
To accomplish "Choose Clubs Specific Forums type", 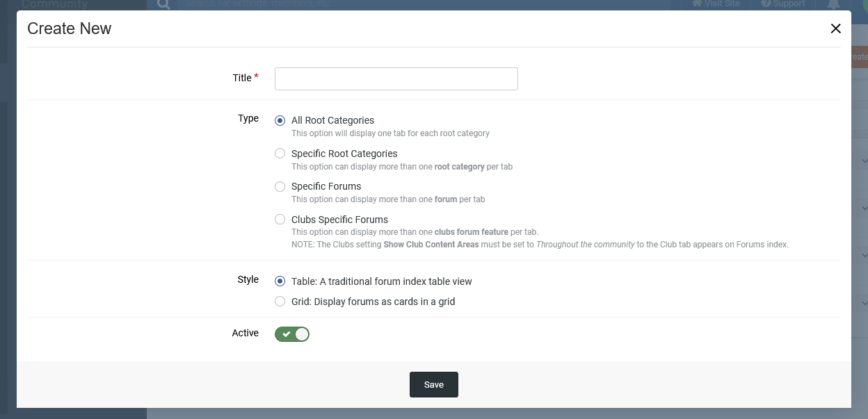I will [280, 220].
